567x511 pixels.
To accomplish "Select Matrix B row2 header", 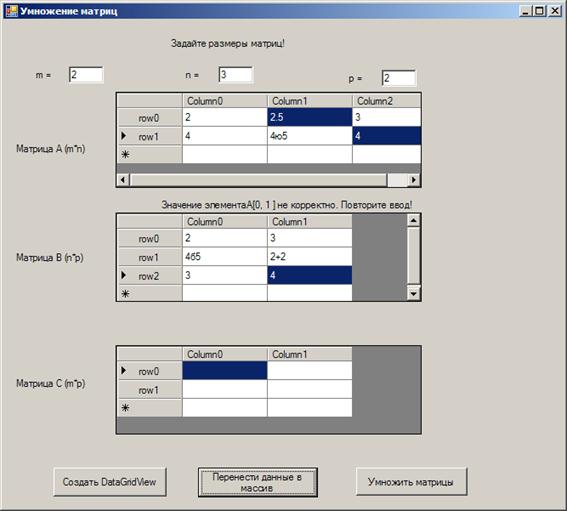I will 150,276.
